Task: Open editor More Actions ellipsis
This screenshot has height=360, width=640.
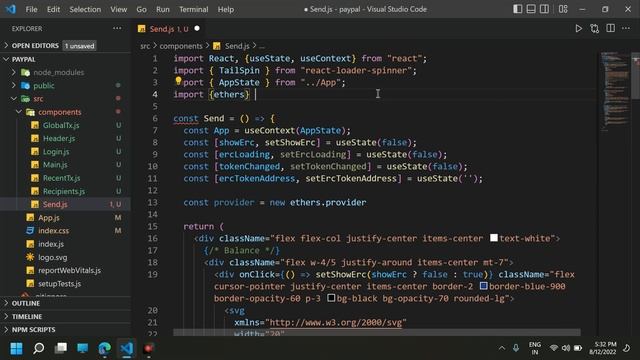Action: (x=626, y=28)
